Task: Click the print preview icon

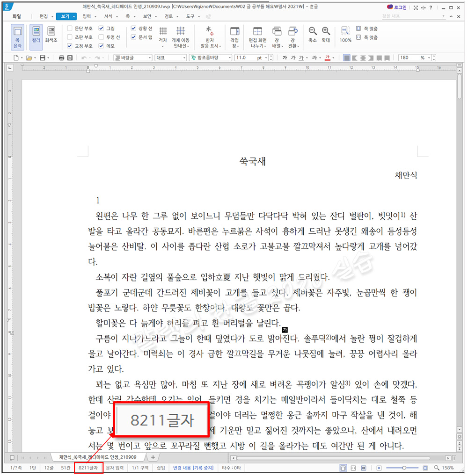Action: click(70, 58)
